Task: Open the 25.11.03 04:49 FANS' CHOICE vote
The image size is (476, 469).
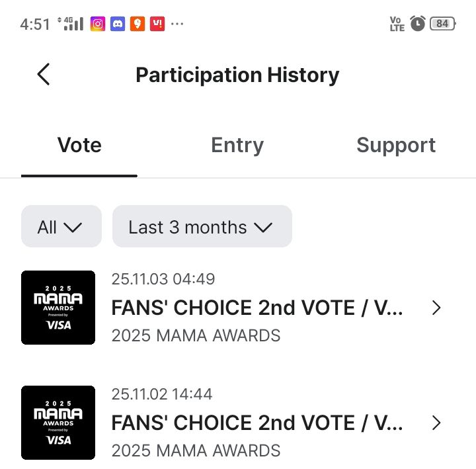Action: 257,308
